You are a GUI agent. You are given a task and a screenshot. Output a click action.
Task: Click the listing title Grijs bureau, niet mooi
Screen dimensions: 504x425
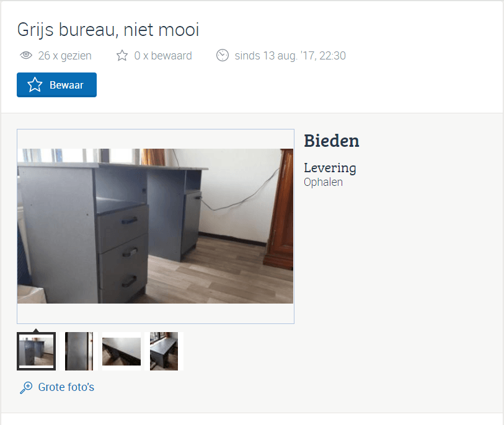click(x=108, y=30)
